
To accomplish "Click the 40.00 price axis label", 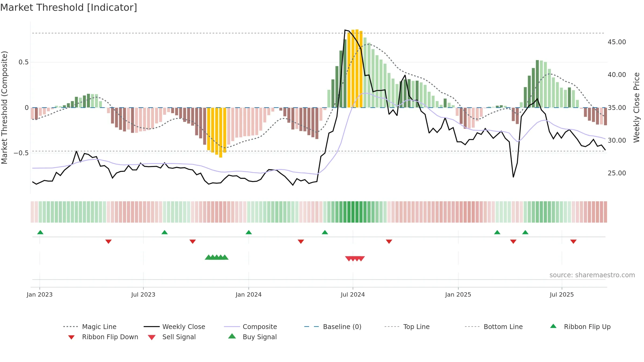I will coord(617,75).
